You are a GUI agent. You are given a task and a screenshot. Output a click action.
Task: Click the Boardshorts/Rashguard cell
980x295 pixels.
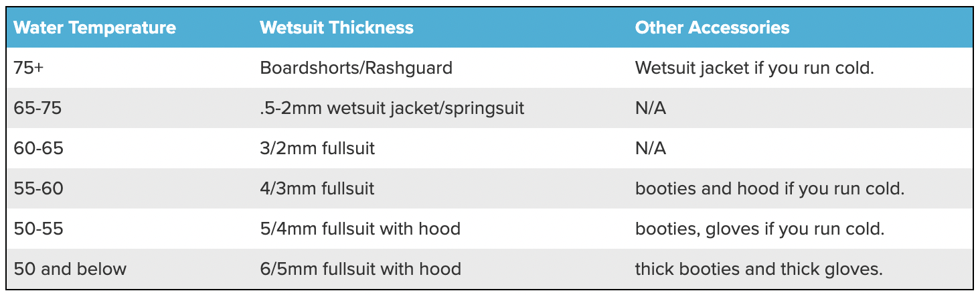coord(356,68)
